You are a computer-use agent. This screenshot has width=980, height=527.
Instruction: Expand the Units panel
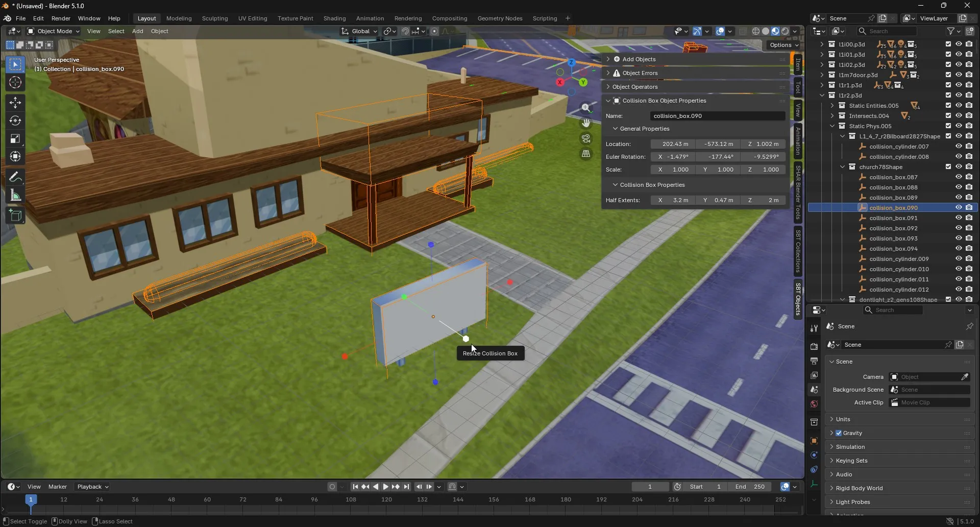coord(899,419)
